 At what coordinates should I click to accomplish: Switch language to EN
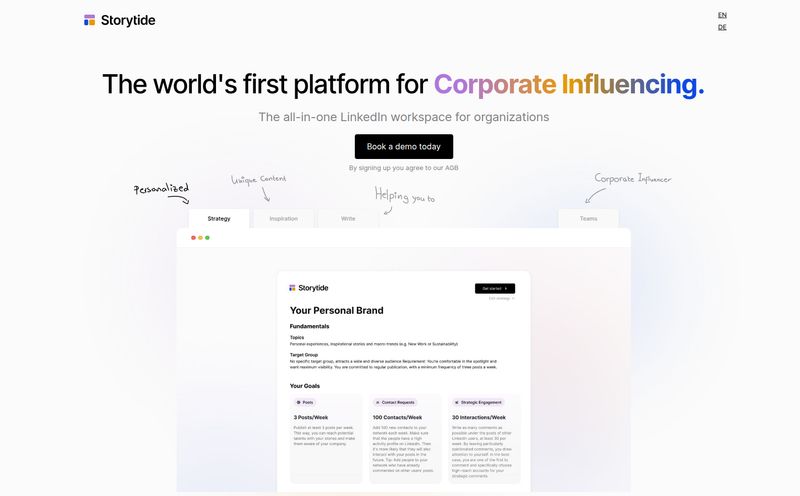click(x=722, y=15)
